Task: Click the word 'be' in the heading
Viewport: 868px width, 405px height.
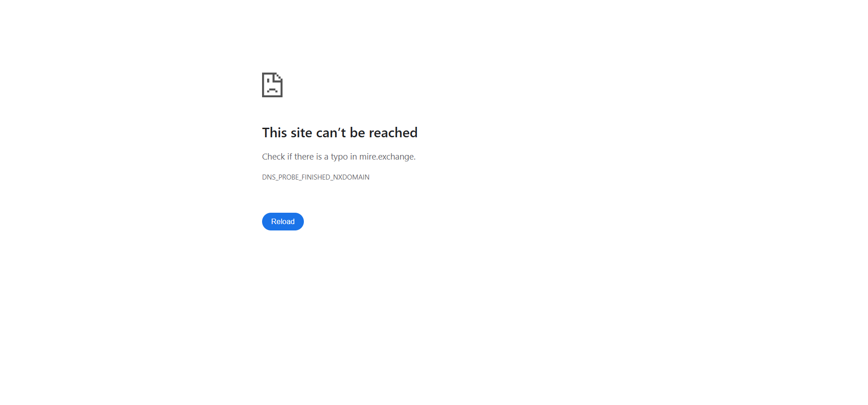Action: coord(357,133)
